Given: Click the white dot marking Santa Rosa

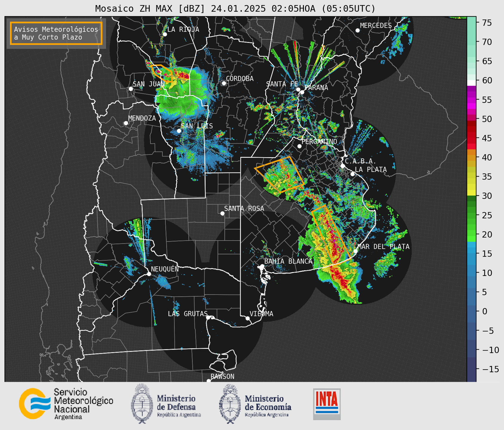Looking at the screenshot, I should point(222,213).
